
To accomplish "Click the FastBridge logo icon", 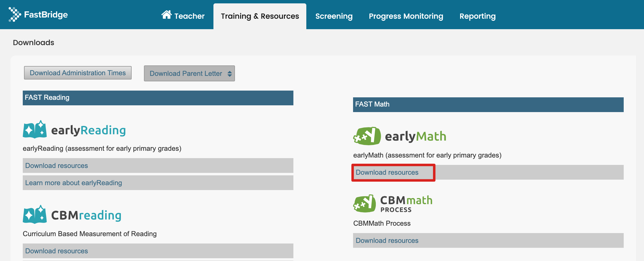I will click(x=14, y=14).
